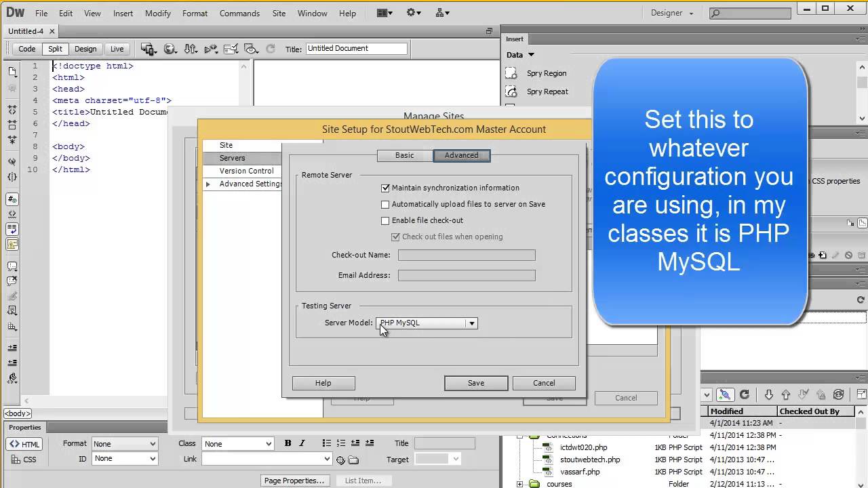Screen dimensions: 868x488
Task: Expand the courses folder in Files panel
Action: point(519,484)
